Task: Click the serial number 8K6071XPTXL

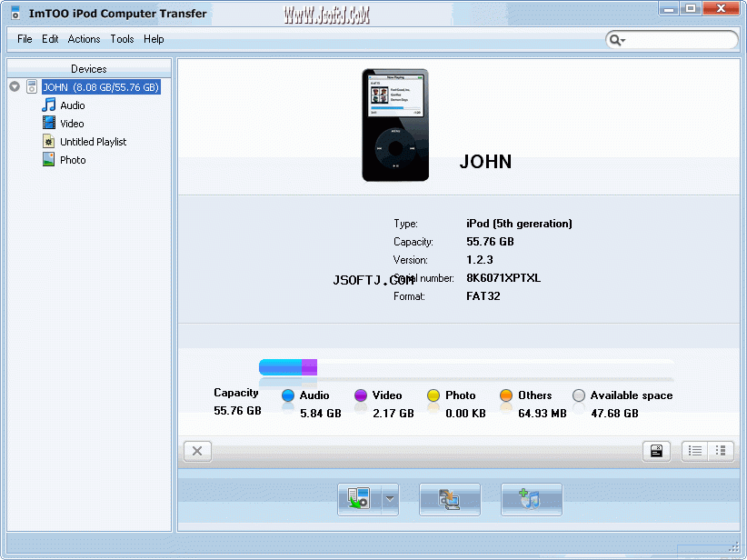Action: click(503, 278)
